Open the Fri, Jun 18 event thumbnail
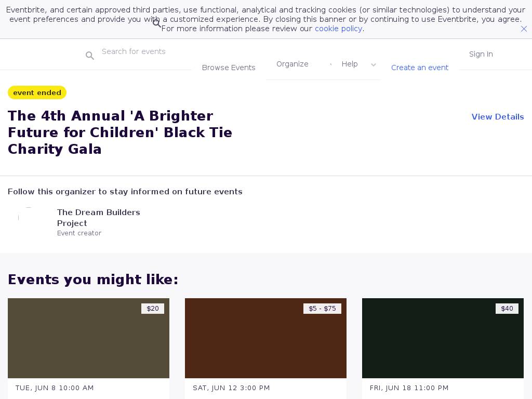Screen dimensions: 532x399 (x=443, y=338)
